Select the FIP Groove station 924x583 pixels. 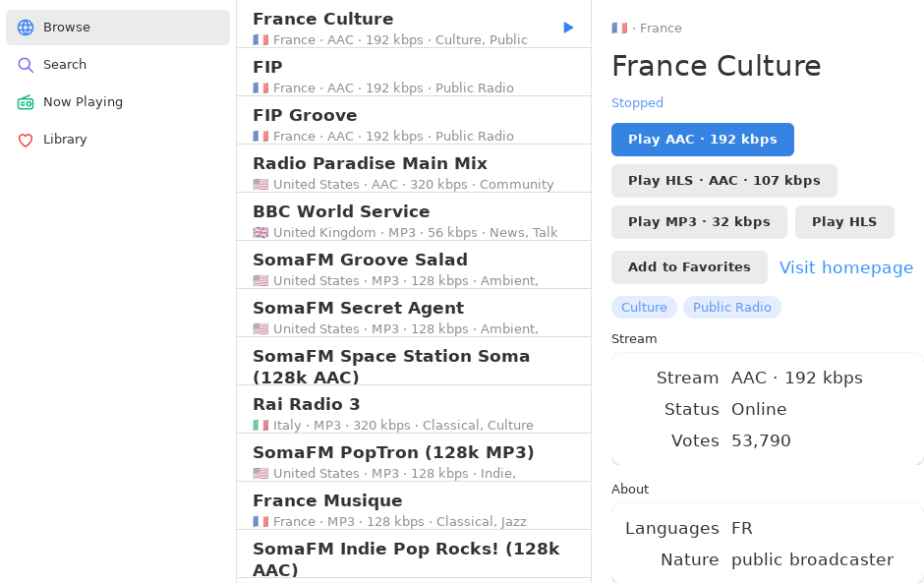[414, 120]
